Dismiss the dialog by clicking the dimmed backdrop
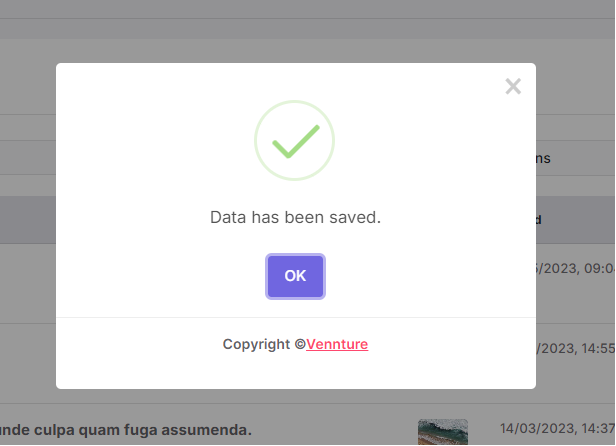616x446 pixels. tap(28, 79)
